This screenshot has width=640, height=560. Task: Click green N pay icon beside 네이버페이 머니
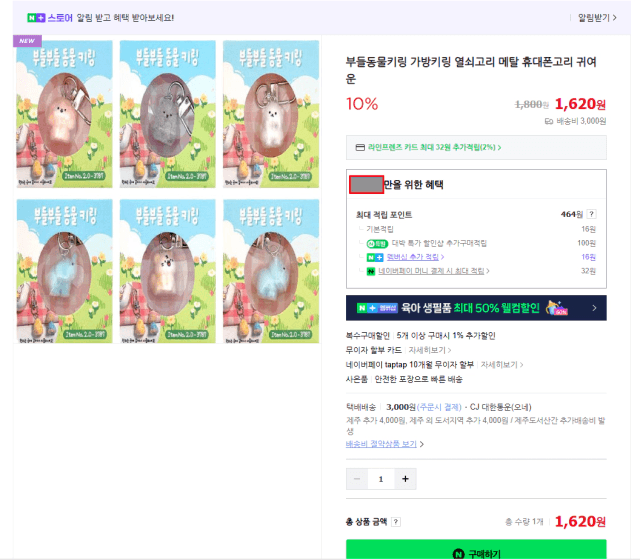[x=371, y=271]
